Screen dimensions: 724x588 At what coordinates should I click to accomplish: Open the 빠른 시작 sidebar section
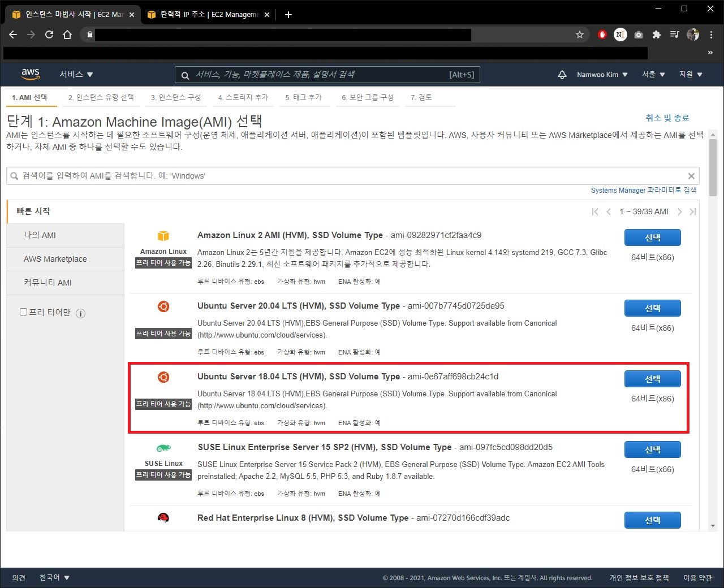click(x=65, y=211)
